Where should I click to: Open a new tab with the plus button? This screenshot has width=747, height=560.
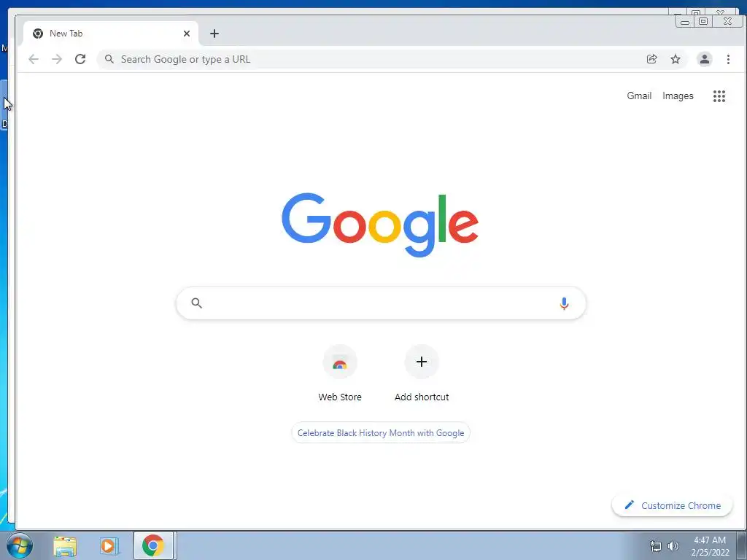214,34
